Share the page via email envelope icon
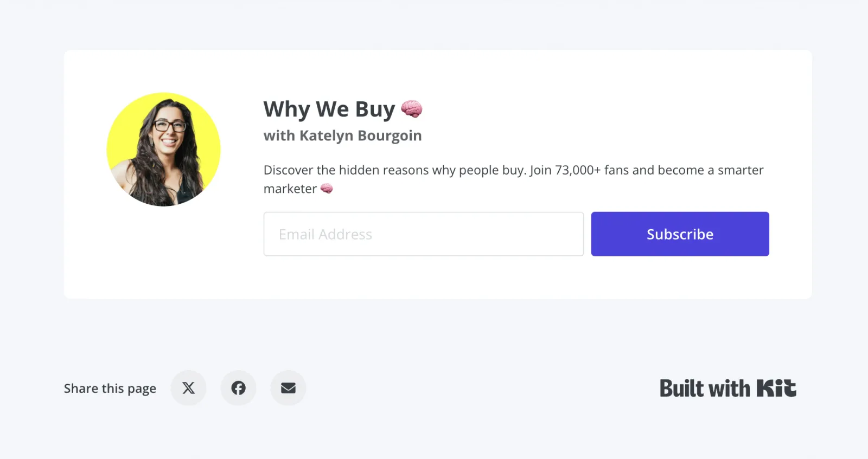 pyautogui.click(x=288, y=388)
